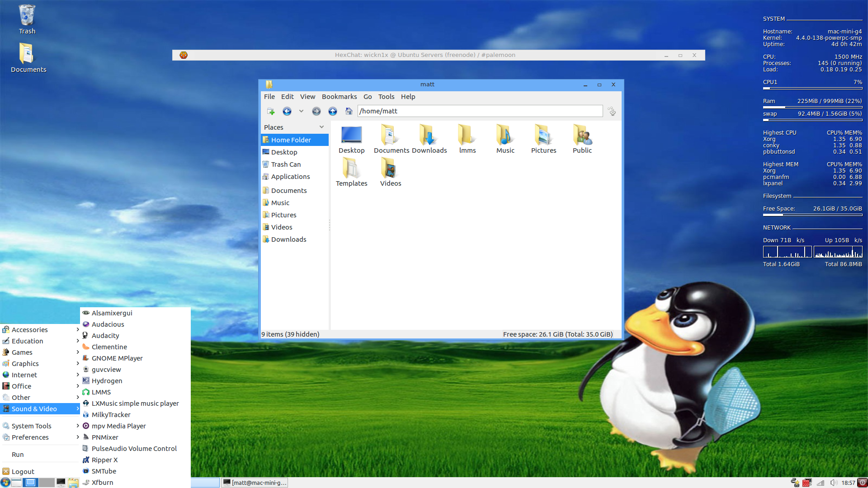Launch Audacious from Sound & Video menu
The height and width of the screenshot is (488, 868).
click(135, 324)
